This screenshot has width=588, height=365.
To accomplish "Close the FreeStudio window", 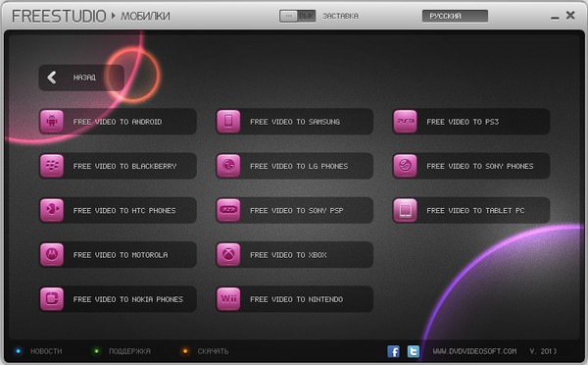I will coord(570,15).
